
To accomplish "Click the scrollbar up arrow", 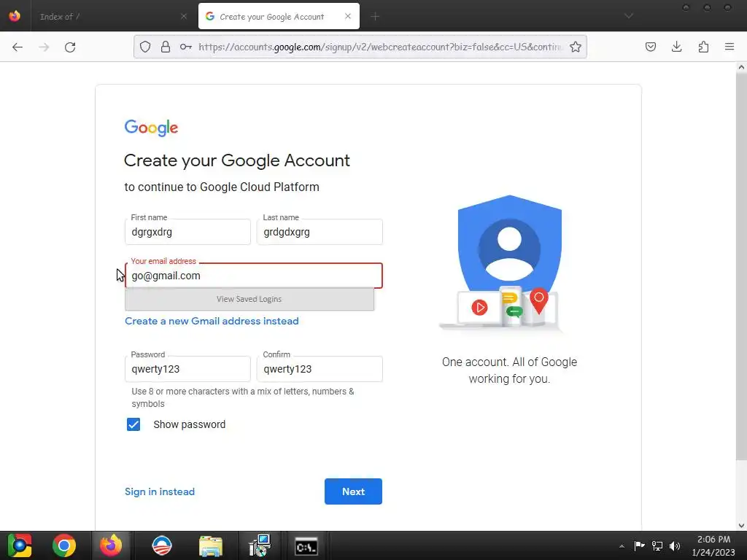I will pyautogui.click(x=741, y=67).
